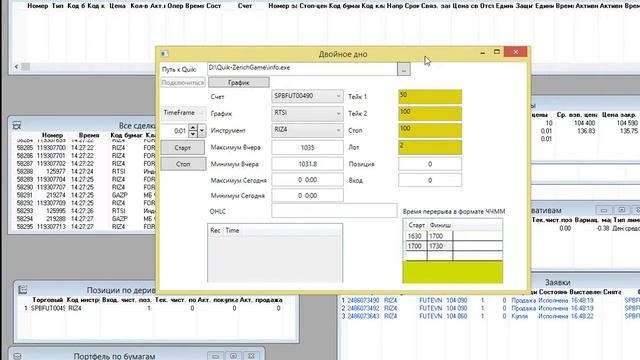Click the Минимум Вчера field 1031.8

click(307, 164)
